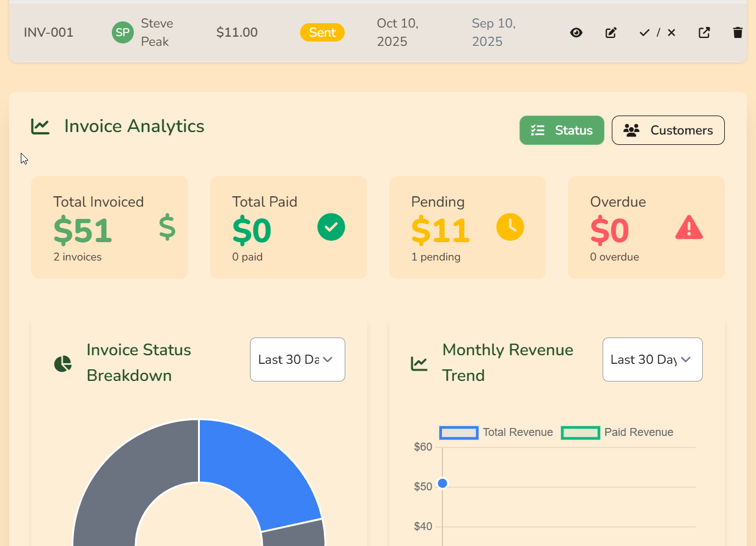Click the INV-001 invoice number
The image size is (756, 546).
(x=49, y=32)
